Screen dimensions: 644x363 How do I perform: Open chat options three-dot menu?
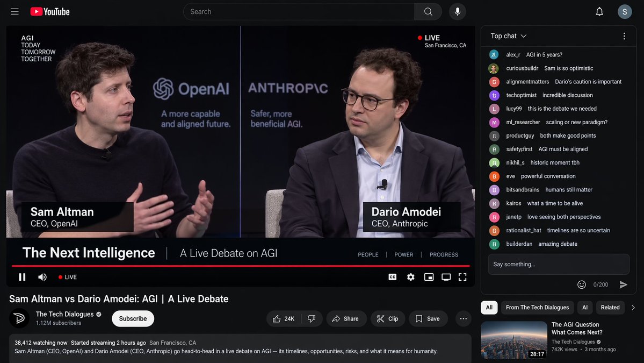[624, 36]
